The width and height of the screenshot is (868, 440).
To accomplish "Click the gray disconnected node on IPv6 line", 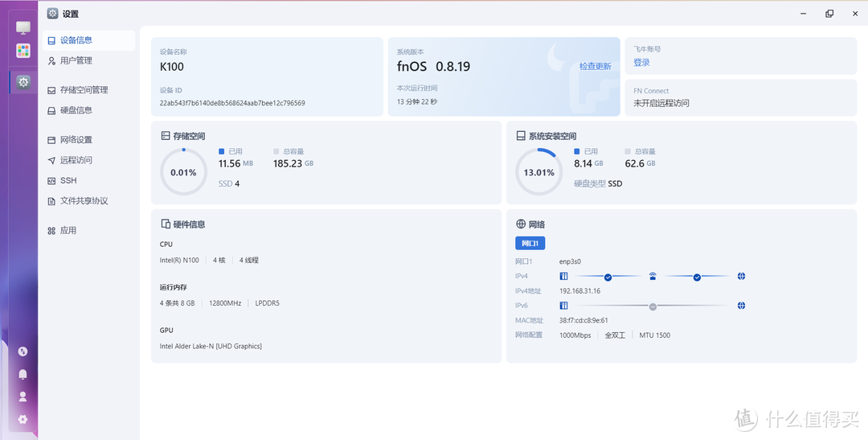I will (653, 306).
